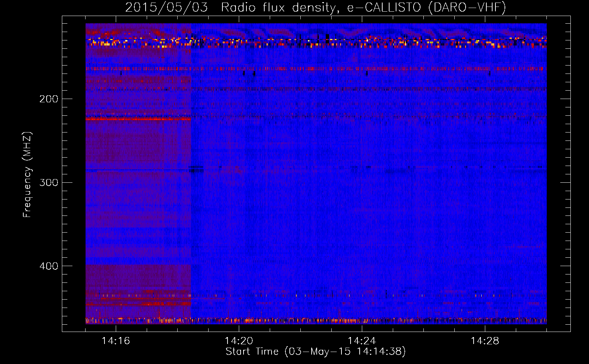
Task: Click the 14:16 time axis label
Action: [x=116, y=341]
